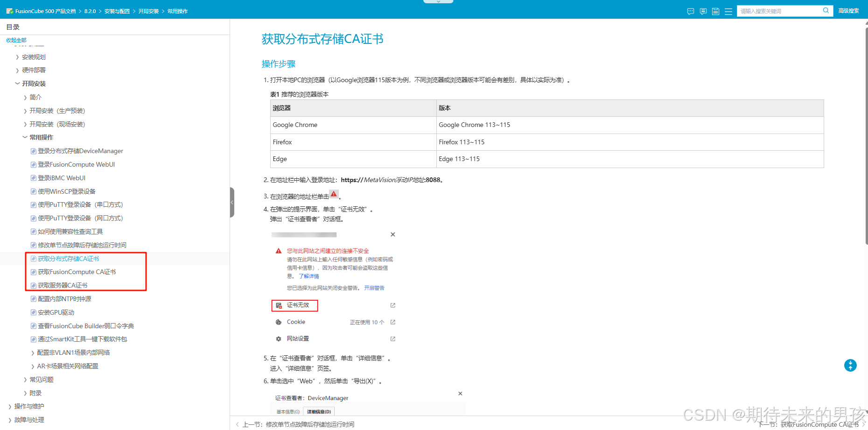Click document icon beside 安装GPU驱动
This screenshot has height=430, width=868.
34,312
